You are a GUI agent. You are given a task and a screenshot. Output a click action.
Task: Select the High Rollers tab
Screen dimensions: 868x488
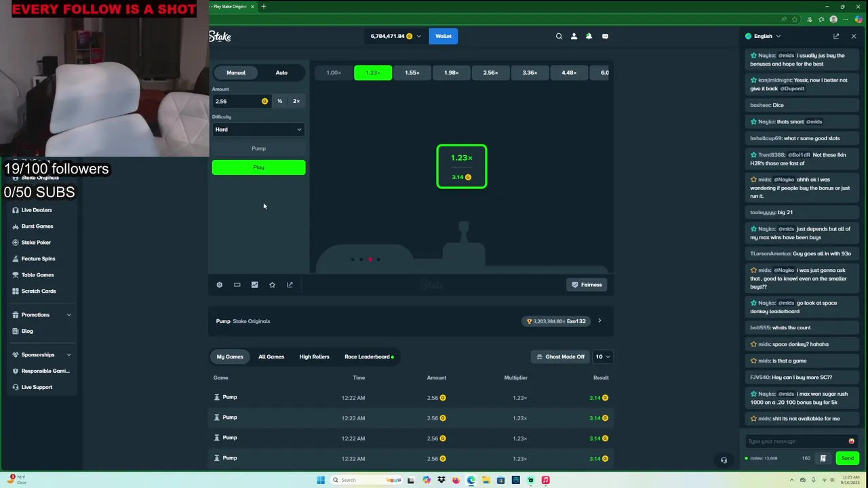pos(314,357)
